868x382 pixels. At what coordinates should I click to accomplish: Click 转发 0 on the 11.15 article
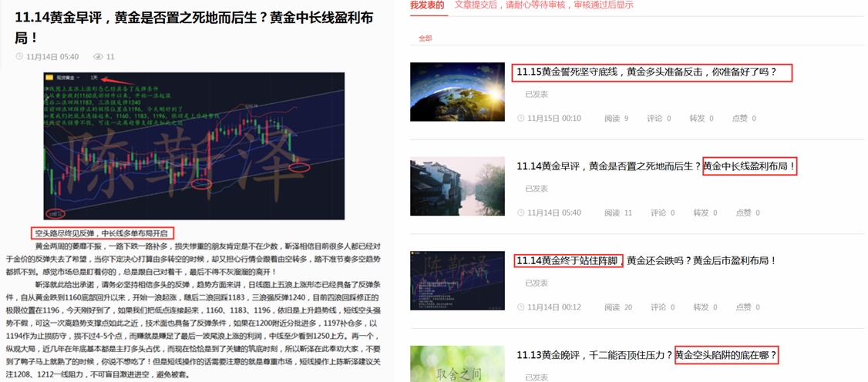[x=701, y=119]
